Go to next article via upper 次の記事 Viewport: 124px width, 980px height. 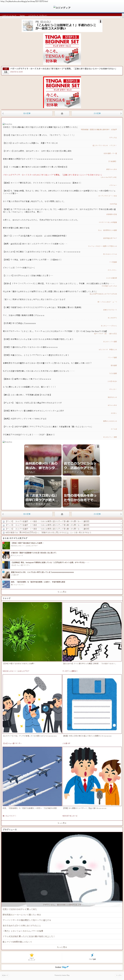tap(97, 113)
